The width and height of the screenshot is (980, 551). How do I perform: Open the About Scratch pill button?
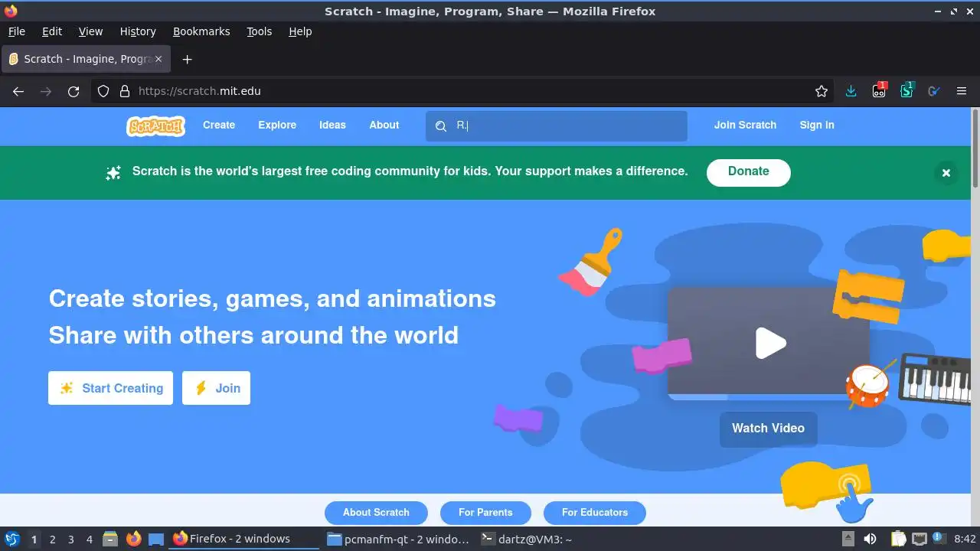click(376, 513)
